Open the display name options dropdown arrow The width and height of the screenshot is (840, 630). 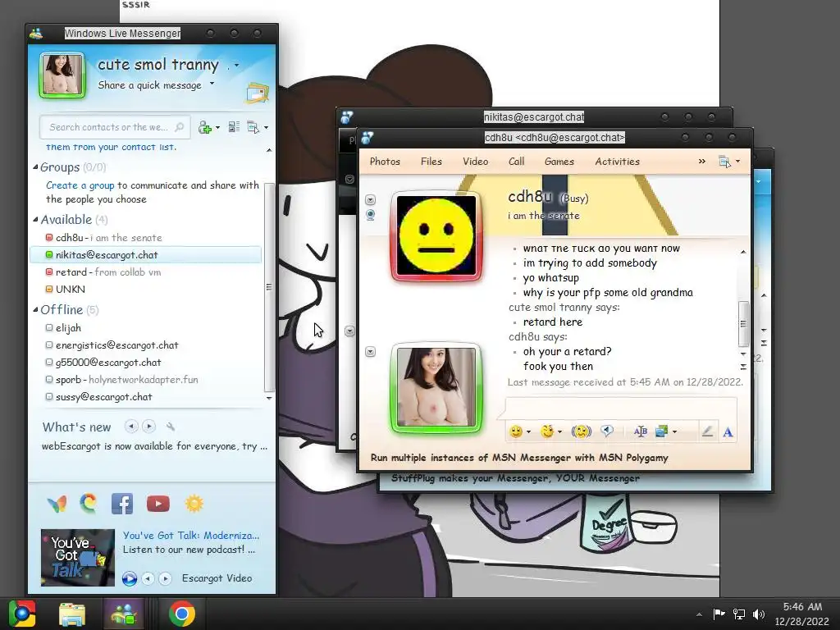coord(236,66)
